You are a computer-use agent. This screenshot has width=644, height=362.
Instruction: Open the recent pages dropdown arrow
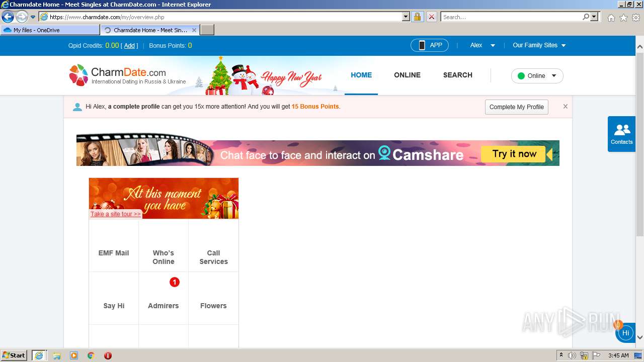(x=33, y=17)
